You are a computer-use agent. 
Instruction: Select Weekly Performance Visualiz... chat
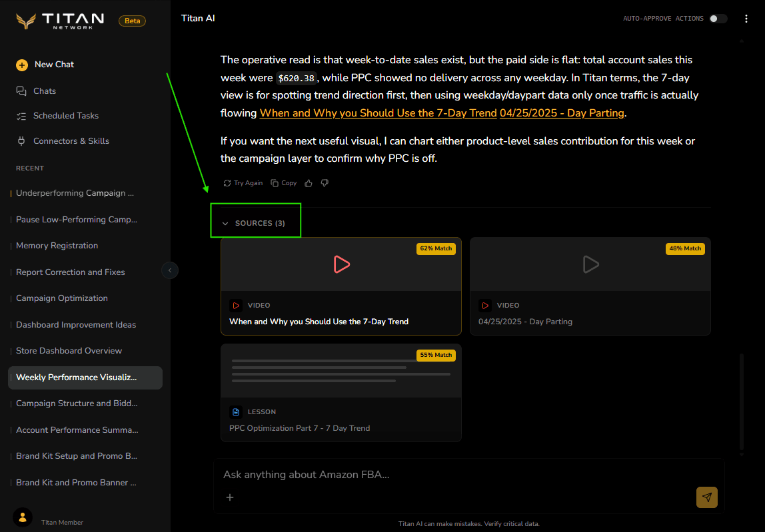[x=85, y=378]
